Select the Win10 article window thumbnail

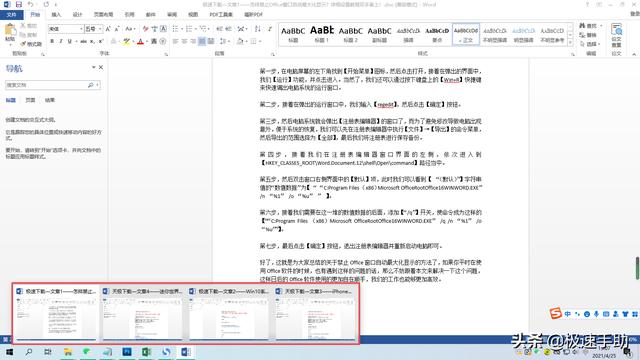(229, 313)
